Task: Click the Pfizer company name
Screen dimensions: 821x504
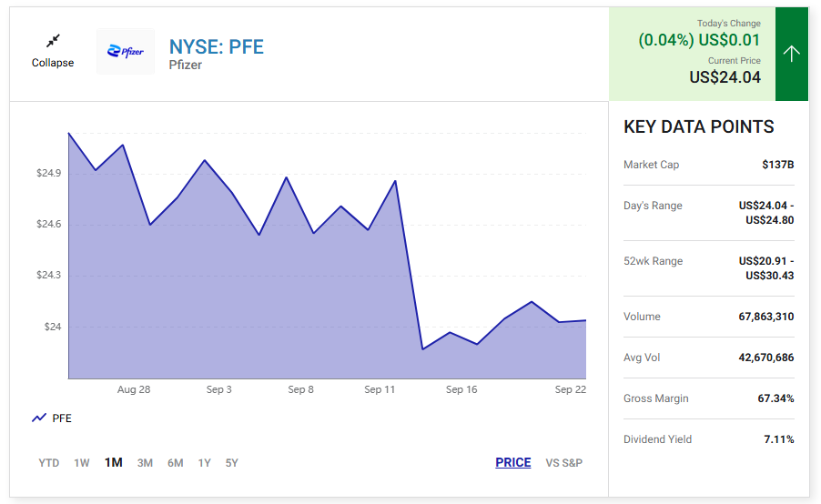Action: pyautogui.click(x=186, y=65)
